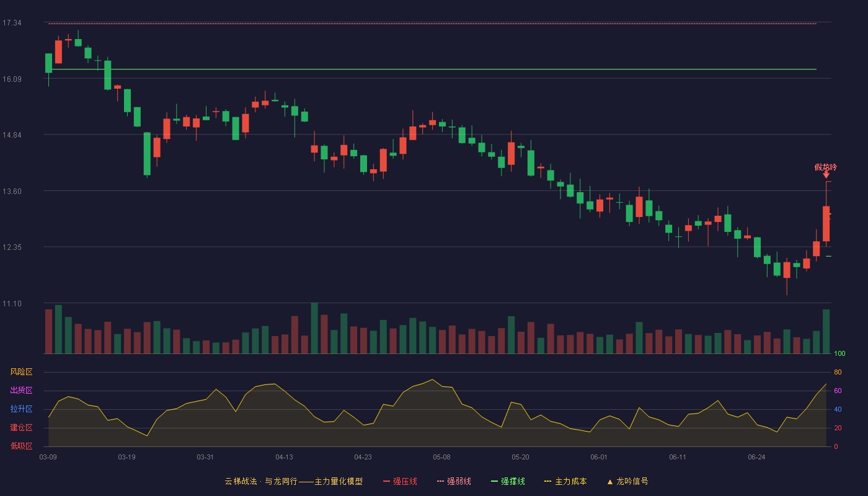Image resolution: width=868 pixels, height=496 pixels.
Task: Click the 03-31 date label
Action: [205, 457]
